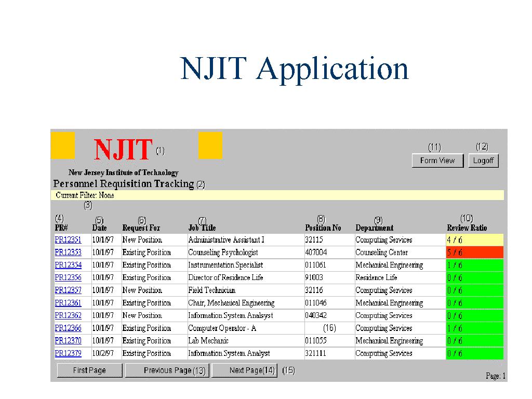Viewport: 532px width, 399px height.
Task: Open requisition PR12353
Action: (68, 252)
